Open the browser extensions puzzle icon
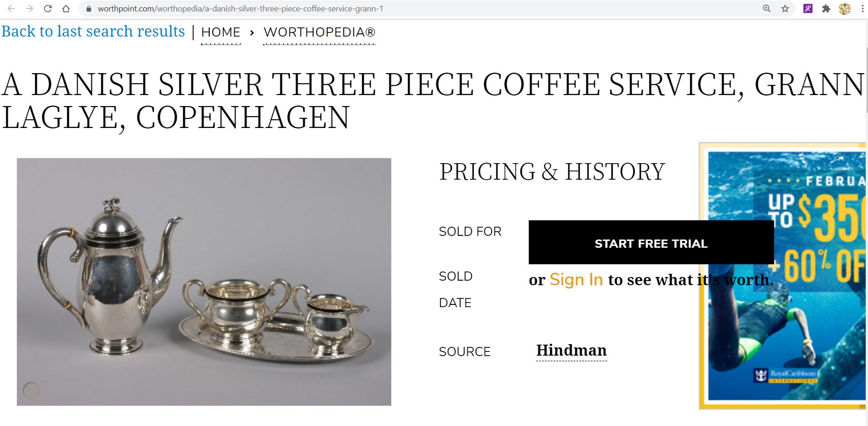Viewport: 868px width, 426px height. pos(827,8)
